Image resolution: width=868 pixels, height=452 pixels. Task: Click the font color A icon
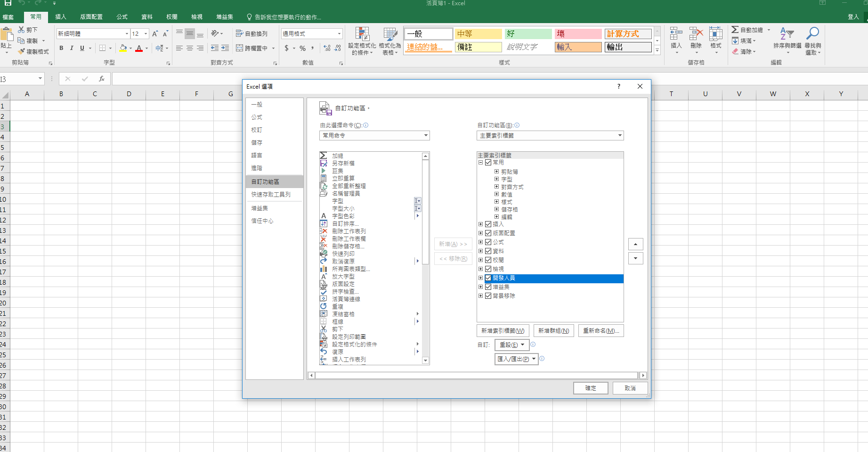click(x=139, y=48)
